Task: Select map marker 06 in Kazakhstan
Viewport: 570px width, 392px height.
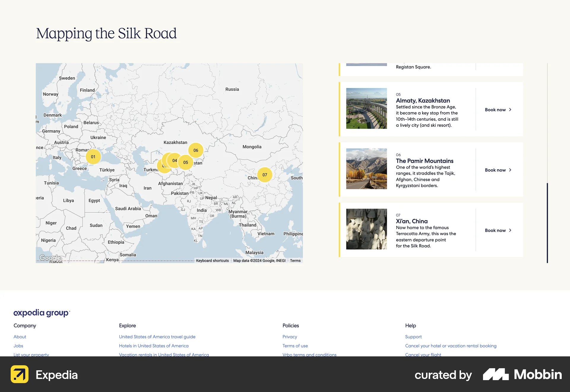Action: [x=196, y=150]
